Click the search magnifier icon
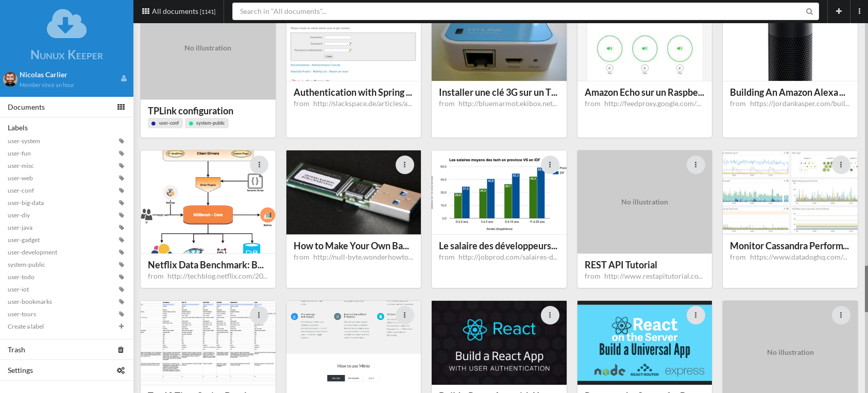Viewport: 868px width, 393px height. [809, 11]
